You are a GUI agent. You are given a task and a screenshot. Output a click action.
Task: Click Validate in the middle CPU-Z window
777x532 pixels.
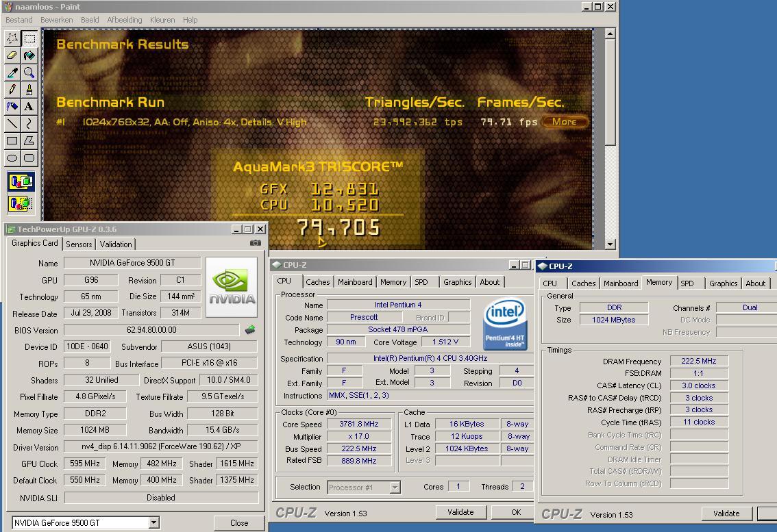460,512
